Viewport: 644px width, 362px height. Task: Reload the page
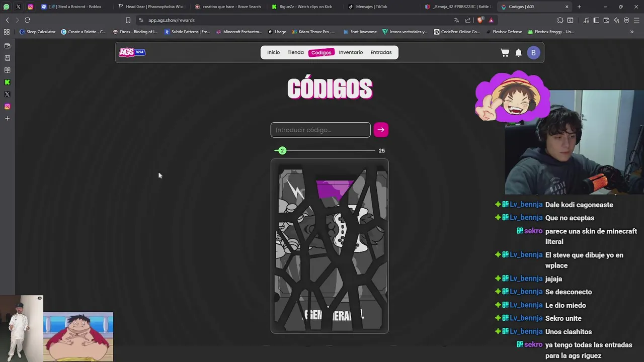27,20
